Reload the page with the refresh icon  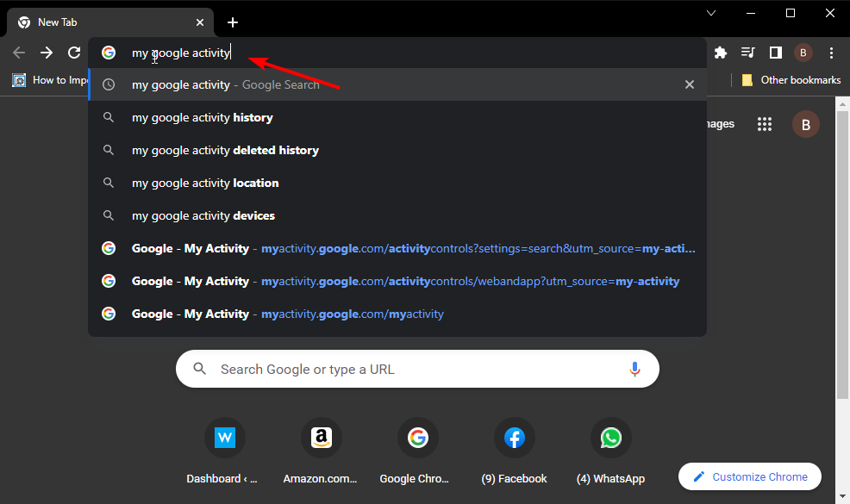(x=74, y=53)
